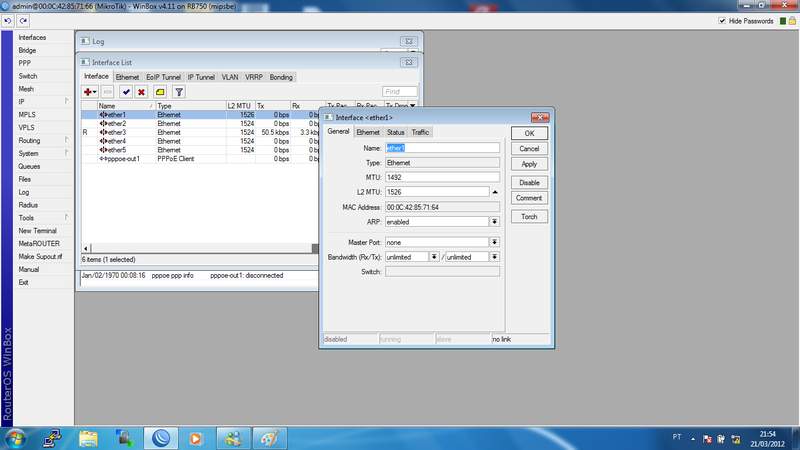Viewport: 800px width, 450px height.
Task: Close the Log window
Action: [x=409, y=41]
